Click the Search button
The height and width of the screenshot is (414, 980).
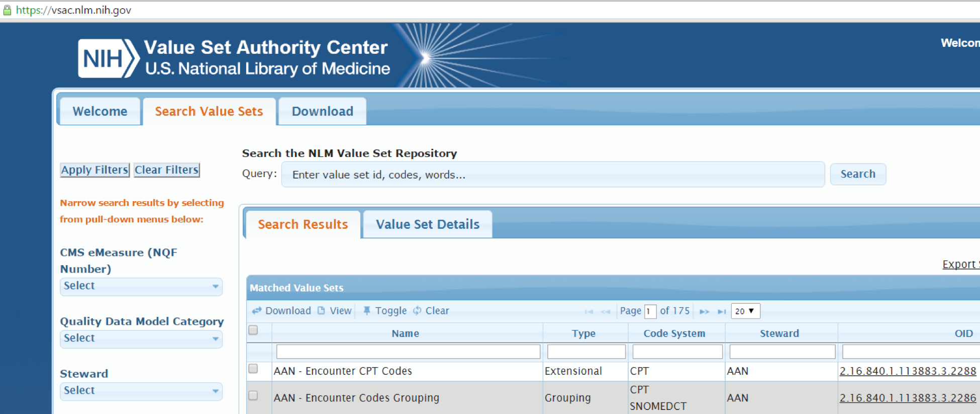pos(858,174)
